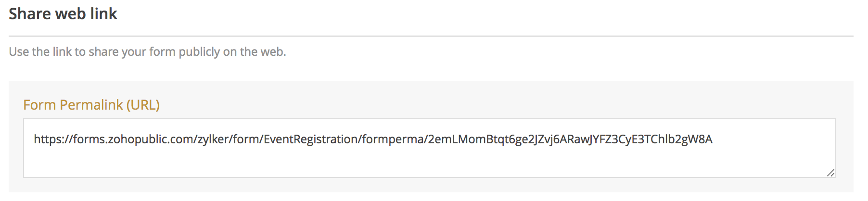The width and height of the screenshot is (868, 201).
Task: Click the horizontal divider under the heading
Action: coord(431,36)
